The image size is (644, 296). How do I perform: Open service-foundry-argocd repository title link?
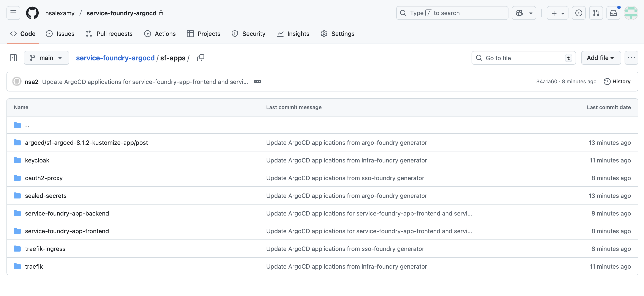pyautogui.click(x=121, y=13)
